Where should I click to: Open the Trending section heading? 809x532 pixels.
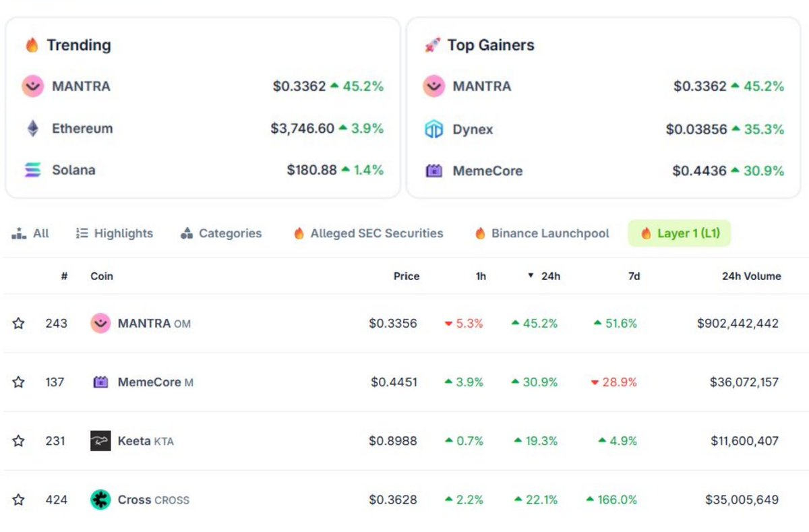click(79, 45)
